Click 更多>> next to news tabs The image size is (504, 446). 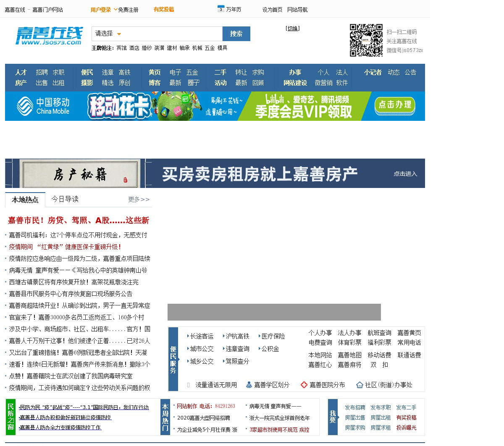[139, 200]
